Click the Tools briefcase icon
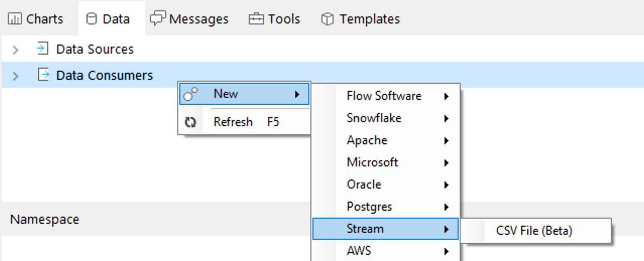644x261 pixels. click(256, 19)
